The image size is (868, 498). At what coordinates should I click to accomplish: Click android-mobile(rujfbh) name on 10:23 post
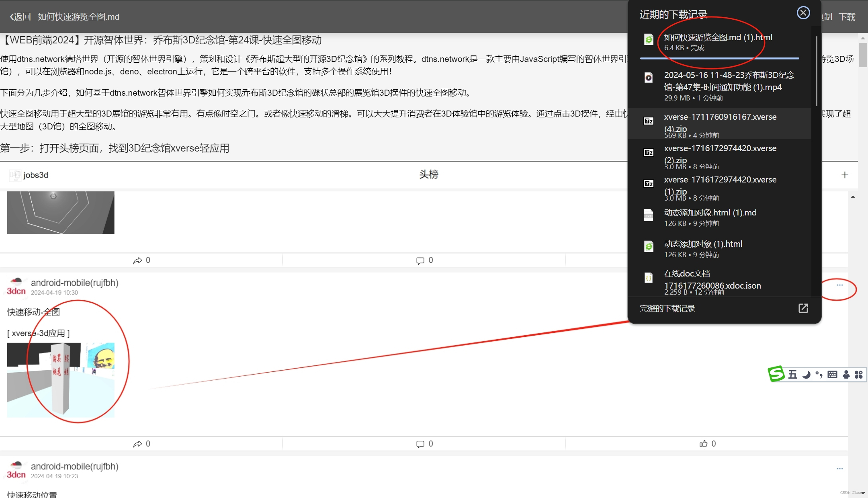[74, 466]
